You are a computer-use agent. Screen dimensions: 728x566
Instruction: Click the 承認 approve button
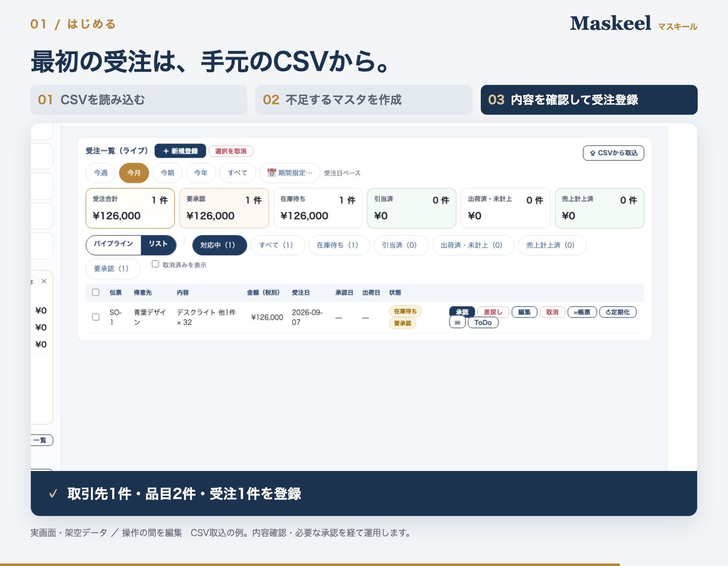coord(462,312)
